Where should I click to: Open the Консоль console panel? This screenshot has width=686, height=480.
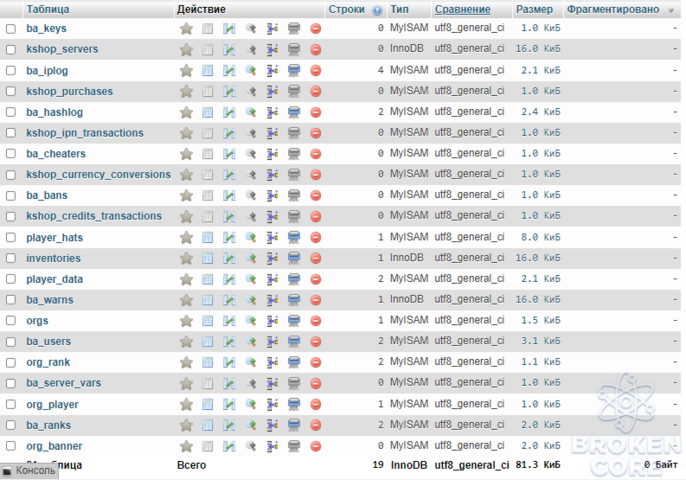pyautogui.click(x=29, y=471)
